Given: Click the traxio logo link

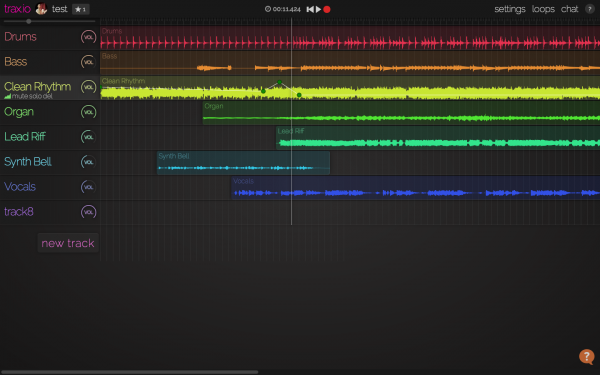Looking at the screenshot, I should [x=17, y=9].
